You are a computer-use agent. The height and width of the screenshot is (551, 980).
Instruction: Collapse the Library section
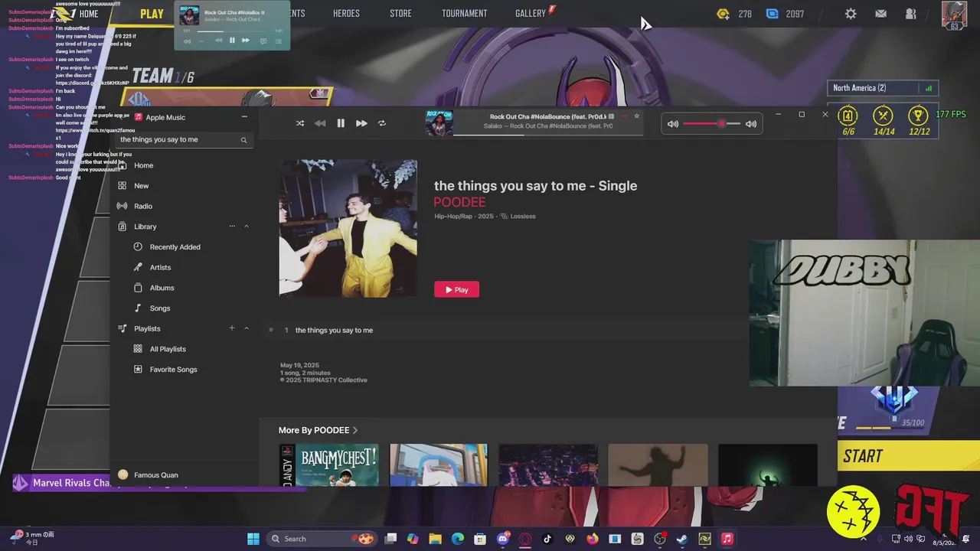[x=247, y=227]
